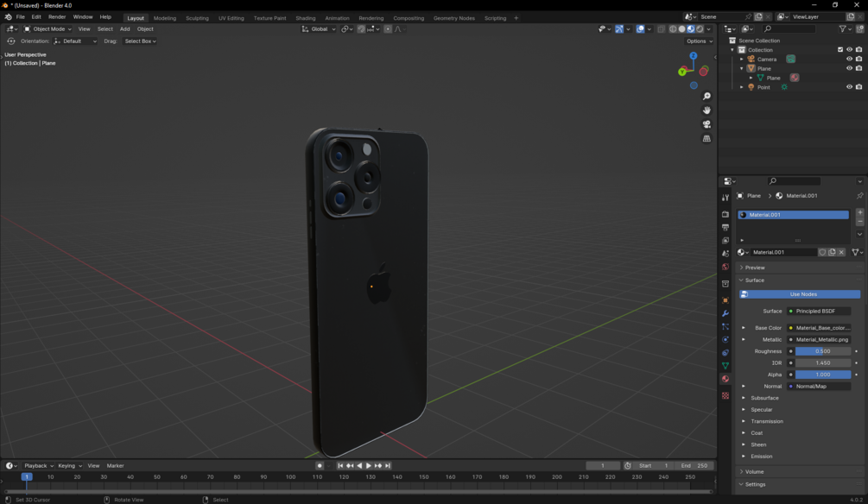868x504 pixels.
Task: Hide Point light using eye icon
Action: 849,87
